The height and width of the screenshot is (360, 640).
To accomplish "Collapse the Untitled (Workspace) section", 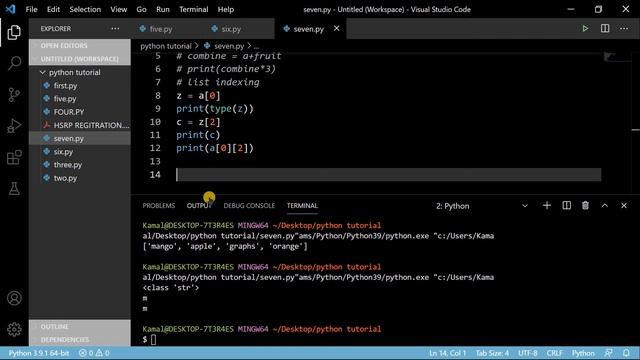I will point(80,59).
